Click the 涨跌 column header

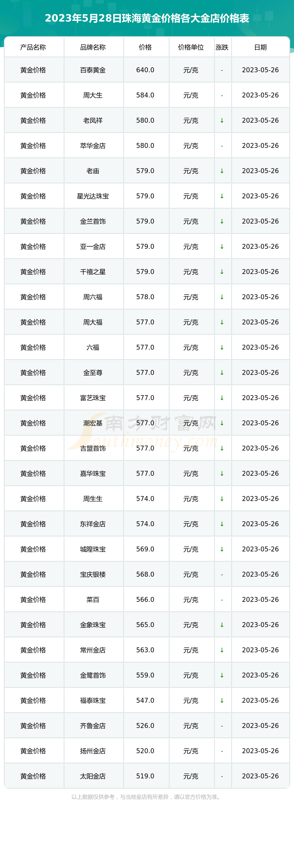[x=222, y=47]
